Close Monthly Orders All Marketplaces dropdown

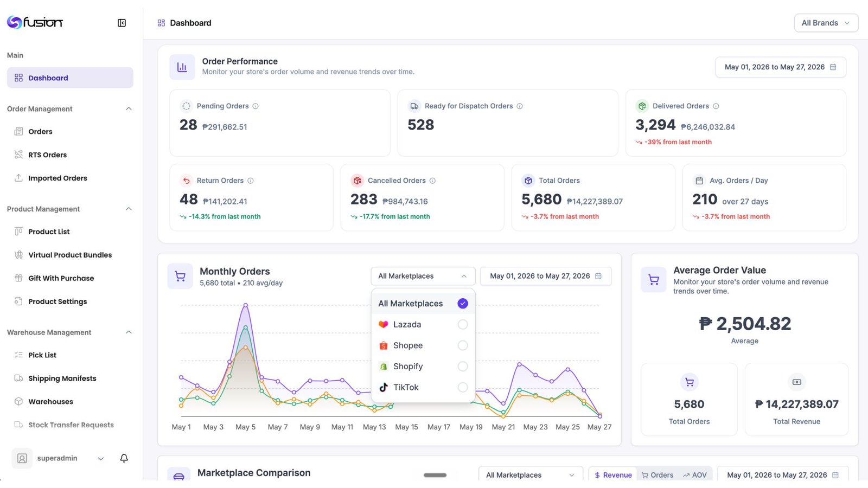coord(423,276)
